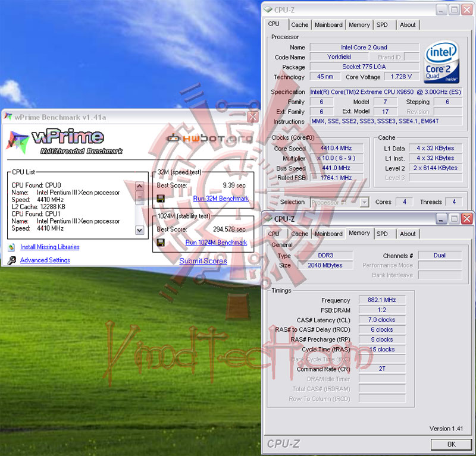Click the memory Frequency 882.1 MHz field
Screen dimensions: 476x456
coord(382,300)
